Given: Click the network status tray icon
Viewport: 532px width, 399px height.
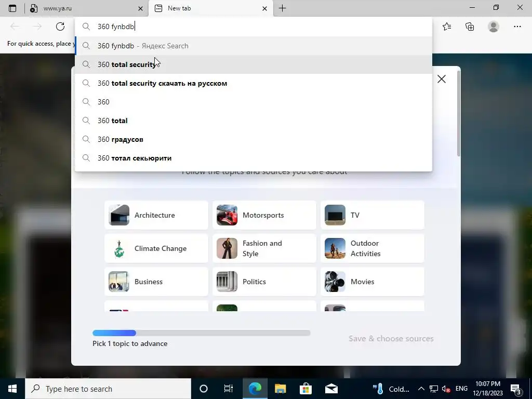Looking at the screenshot, I should click(434, 389).
